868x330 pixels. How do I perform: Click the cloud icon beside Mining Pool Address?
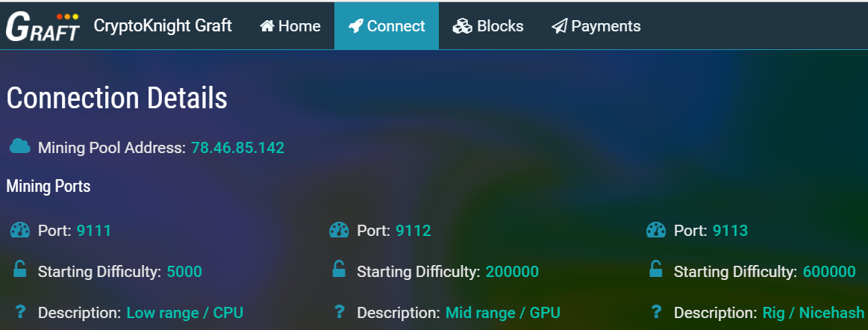20,146
